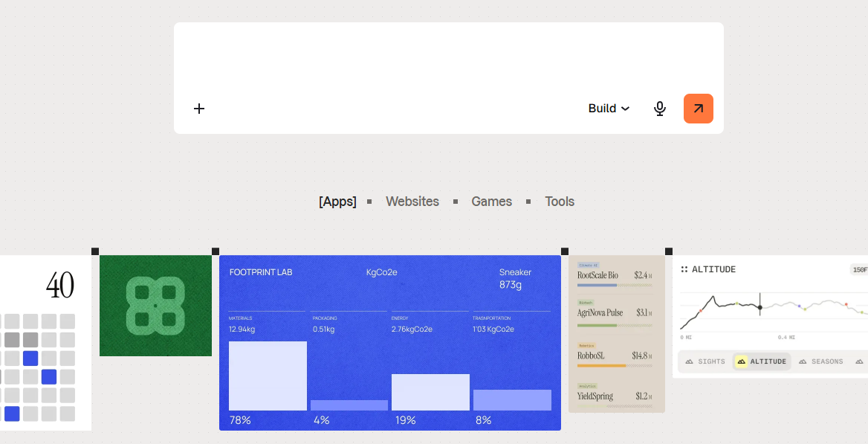Image resolution: width=868 pixels, height=444 pixels.
Task: Click the number 40 on calendar card
Action: pos(59,286)
